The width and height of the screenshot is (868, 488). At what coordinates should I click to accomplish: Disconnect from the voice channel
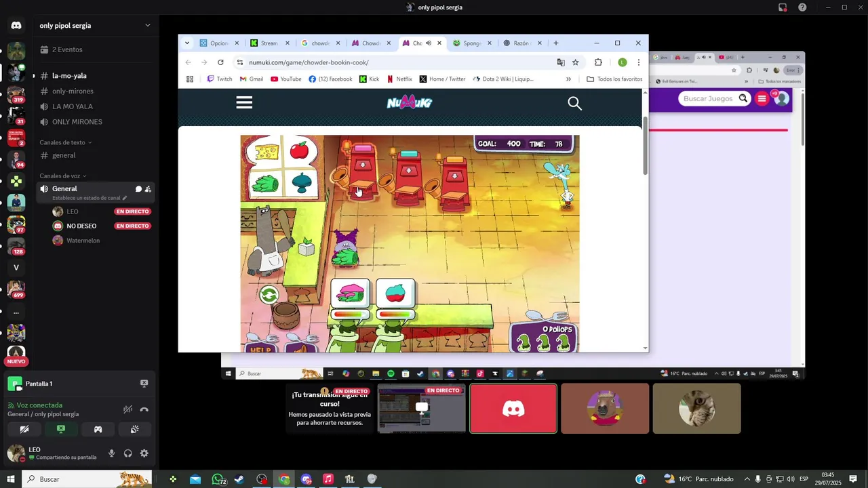(144, 409)
